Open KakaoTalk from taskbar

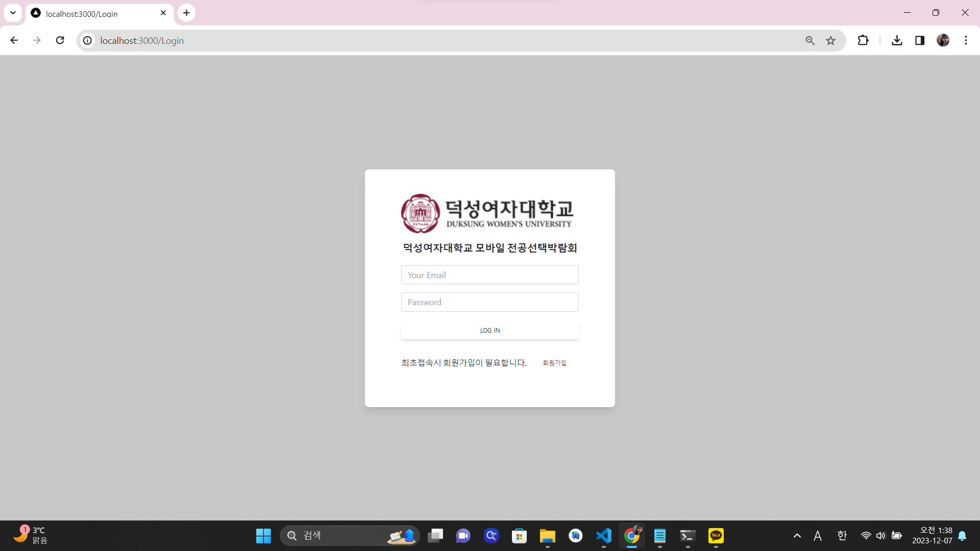(716, 536)
